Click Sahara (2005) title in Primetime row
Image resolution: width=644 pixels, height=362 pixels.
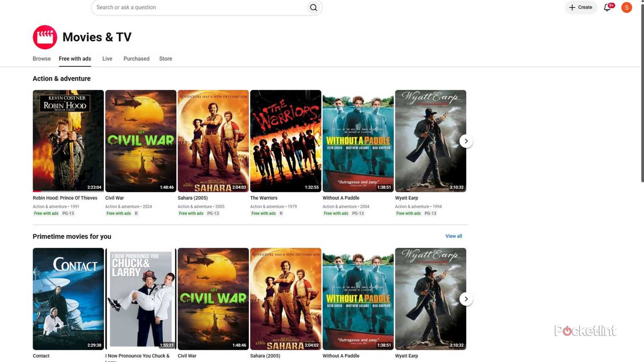(x=265, y=356)
